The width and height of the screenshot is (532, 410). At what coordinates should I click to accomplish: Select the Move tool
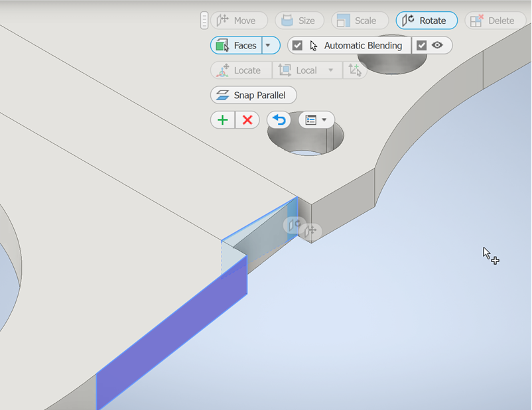tap(239, 21)
